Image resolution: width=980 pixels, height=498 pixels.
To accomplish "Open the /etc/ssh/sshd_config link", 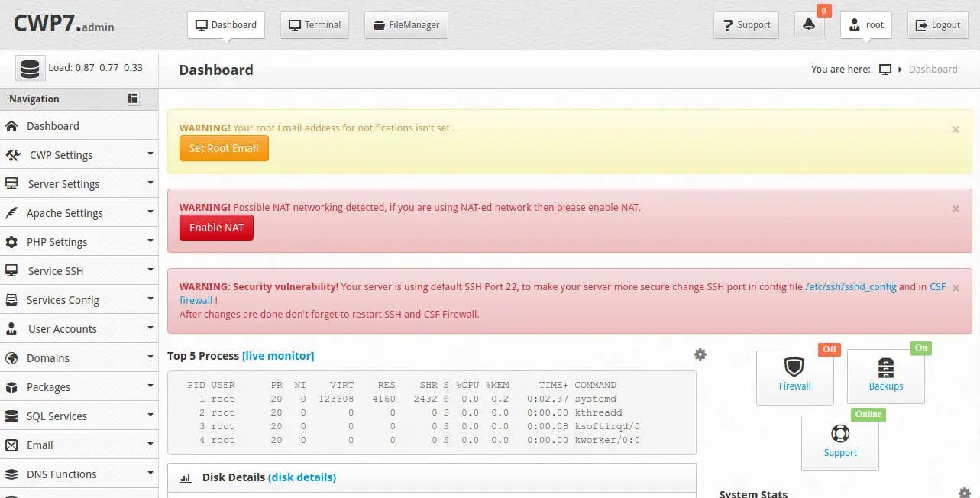I will pos(851,287).
